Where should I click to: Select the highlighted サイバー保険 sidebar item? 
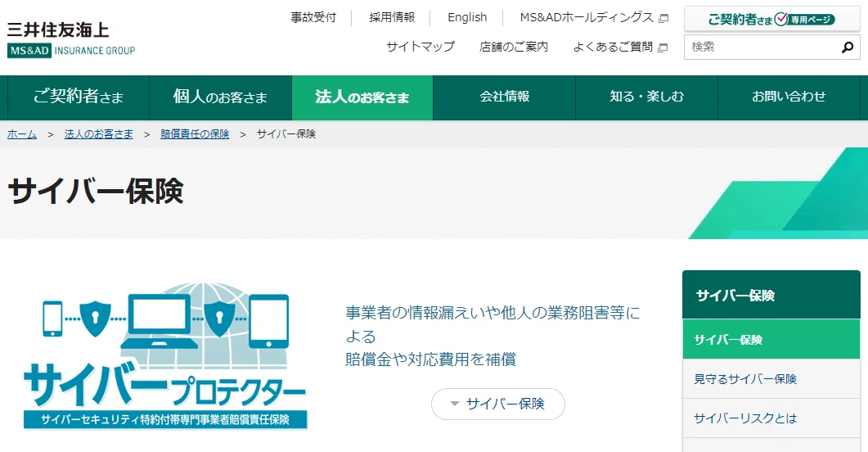(x=771, y=339)
